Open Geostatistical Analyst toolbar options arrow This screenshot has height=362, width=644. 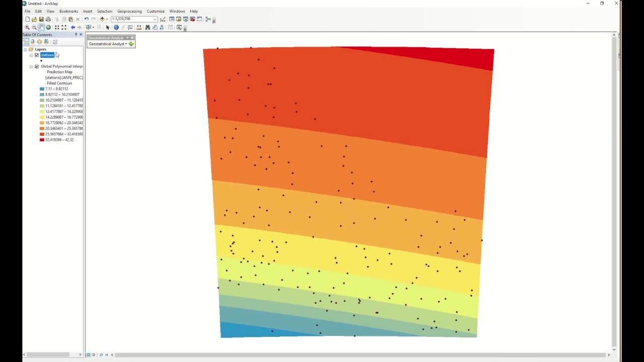pos(127,38)
